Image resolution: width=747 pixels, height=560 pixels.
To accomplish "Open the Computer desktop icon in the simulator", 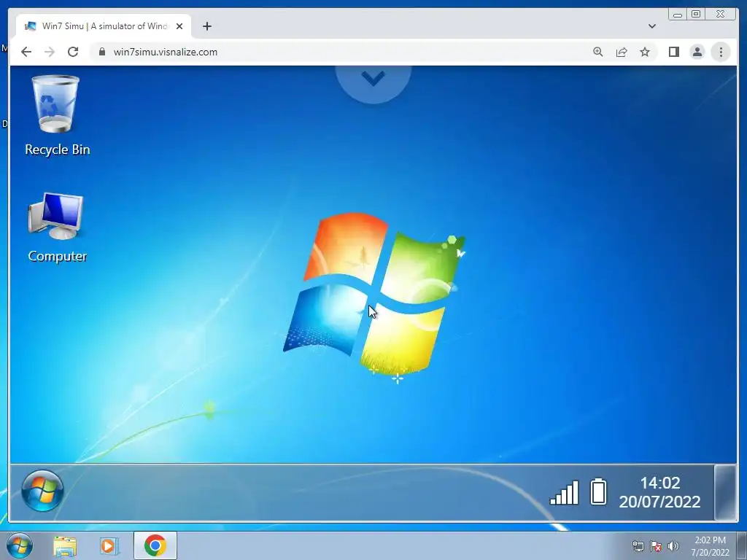I will (x=57, y=227).
